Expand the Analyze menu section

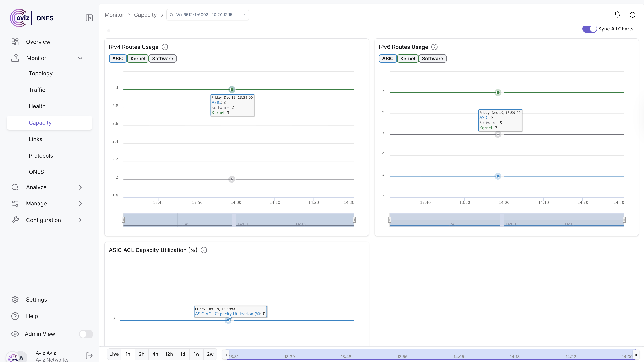pos(80,187)
